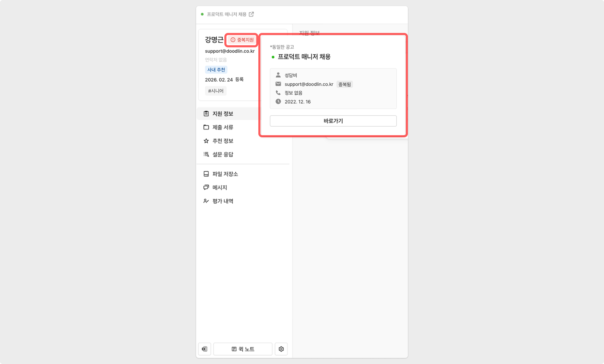Viewport: 604px width, 364px height.
Task: Open settings gear at sidebar bottom
Action: (x=281, y=349)
